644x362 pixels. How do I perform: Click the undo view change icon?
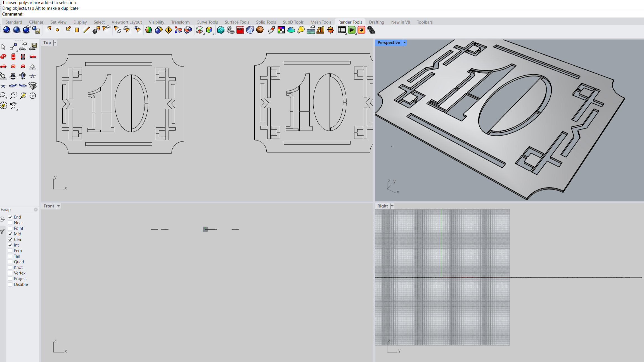point(13,106)
